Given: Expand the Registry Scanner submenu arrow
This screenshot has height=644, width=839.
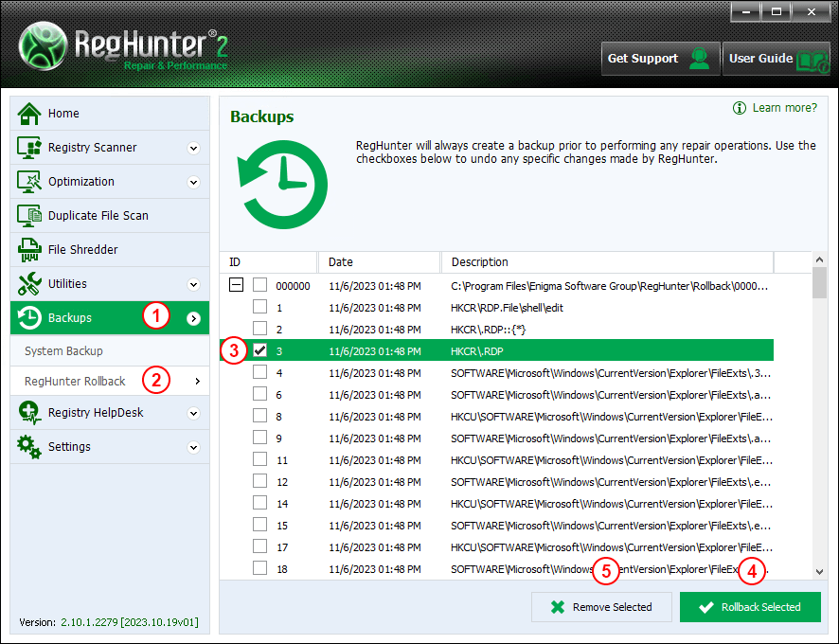Looking at the screenshot, I should (193, 148).
